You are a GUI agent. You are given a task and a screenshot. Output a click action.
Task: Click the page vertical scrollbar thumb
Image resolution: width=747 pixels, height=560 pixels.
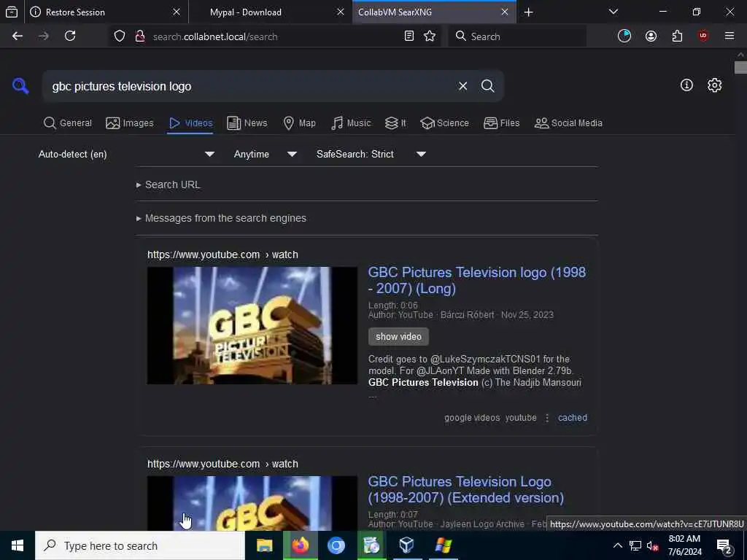[x=740, y=67]
